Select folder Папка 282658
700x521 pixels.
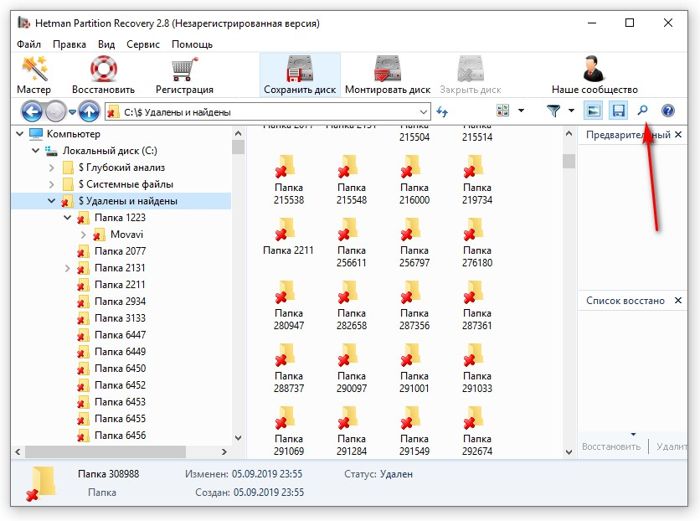[x=351, y=306]
